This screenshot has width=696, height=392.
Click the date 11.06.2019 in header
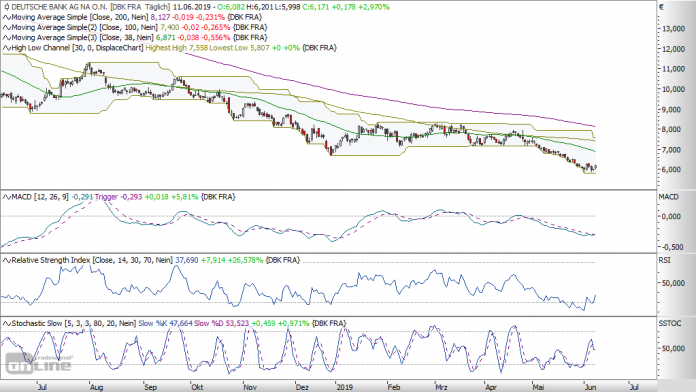(192, 7)
